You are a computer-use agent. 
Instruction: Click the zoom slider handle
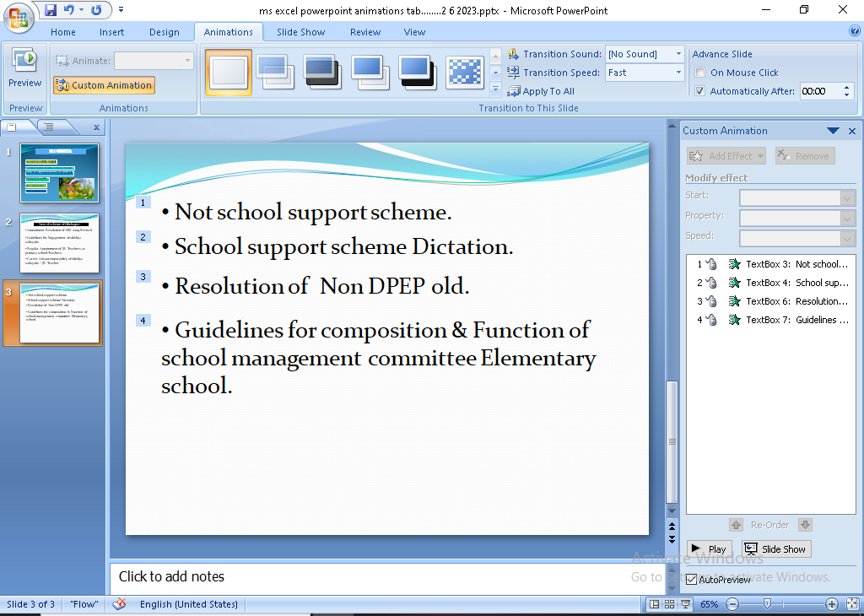click(767, 604)
